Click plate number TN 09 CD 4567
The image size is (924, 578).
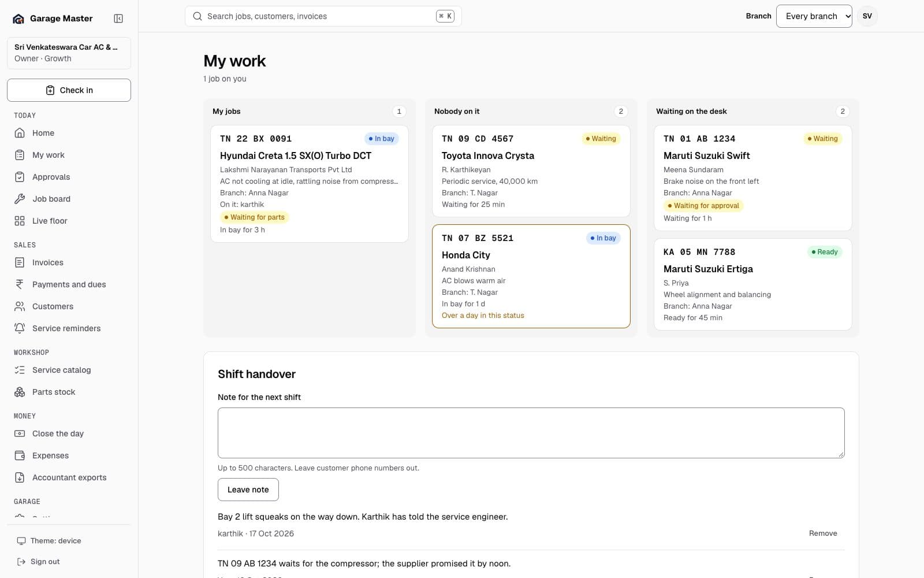(478, 139)
